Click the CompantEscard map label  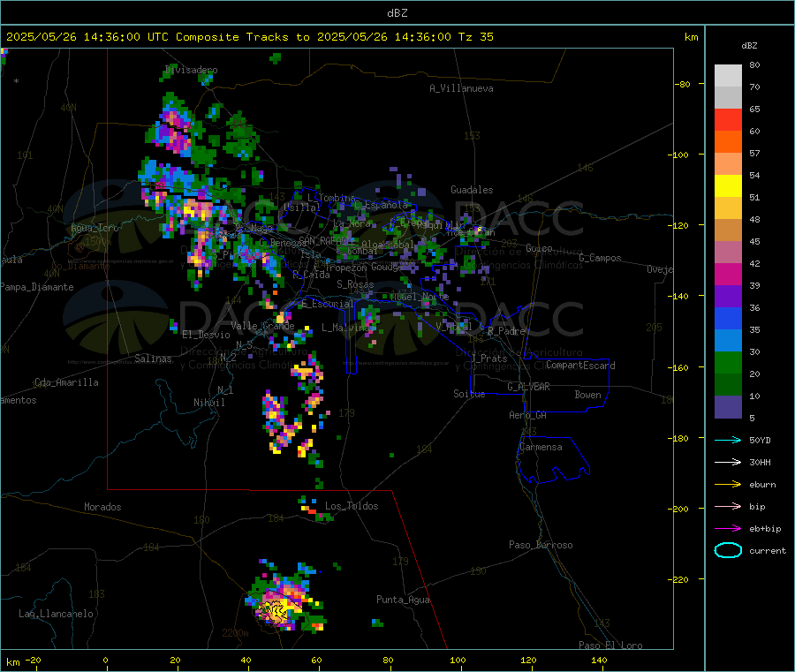point(580,365)
